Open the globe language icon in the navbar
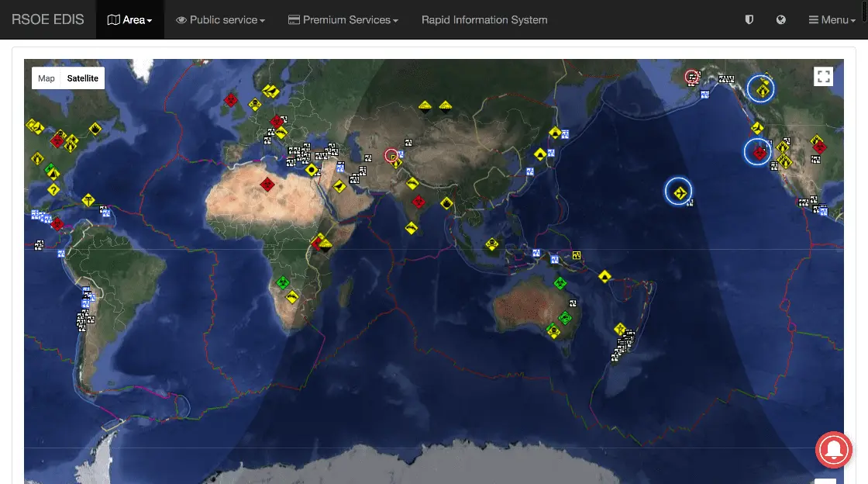Image resolution: width=868 pixels, height=484 pixels. (x=781, y=19)
